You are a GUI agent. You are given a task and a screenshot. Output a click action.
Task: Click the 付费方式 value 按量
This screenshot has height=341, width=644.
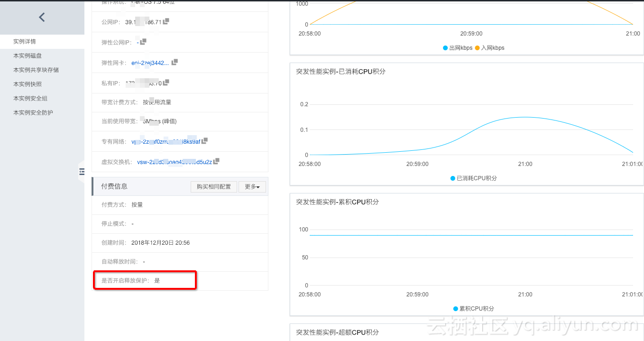tap(137, 205)
